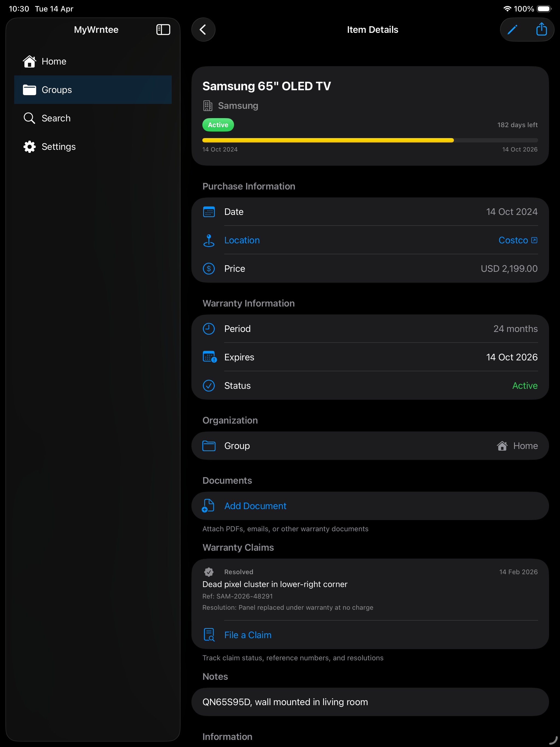Tap the calendar icon in Date row
Viewport: 560px width, 747px height.
(x=209, y=212)
